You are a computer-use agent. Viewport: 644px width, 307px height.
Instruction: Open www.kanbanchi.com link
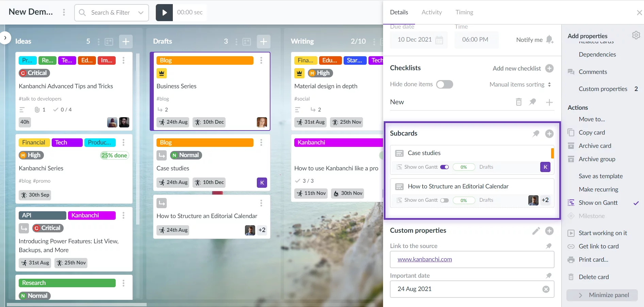tap(425, 259)
